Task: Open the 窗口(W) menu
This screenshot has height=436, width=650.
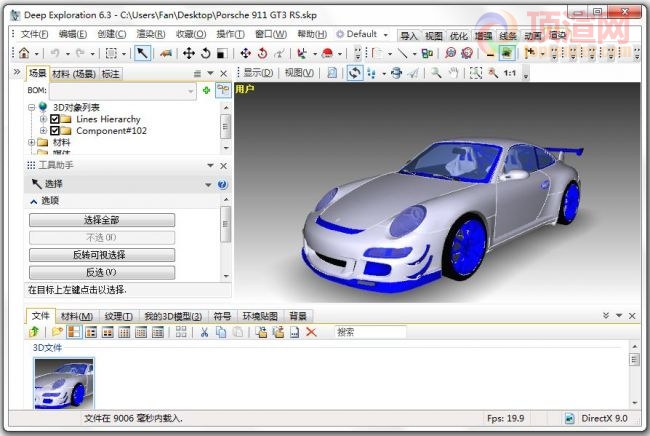Action: pyautogui.click(x=271, y=34)
